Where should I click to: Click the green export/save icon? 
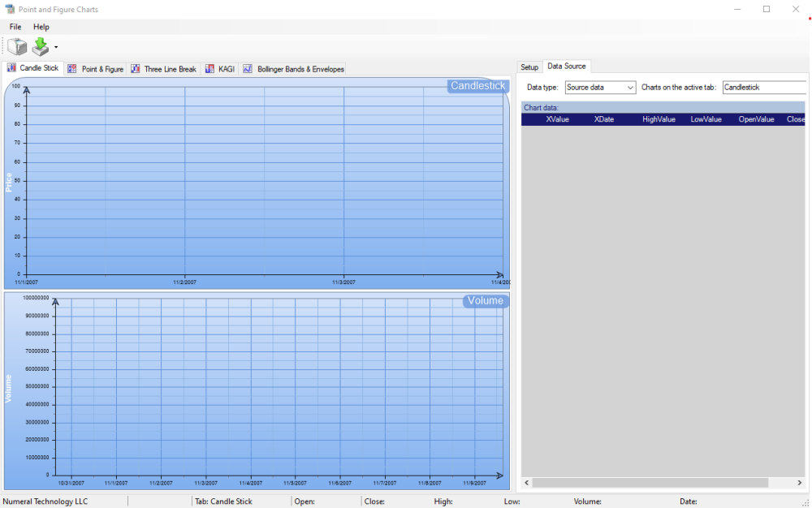pos(40,46)
